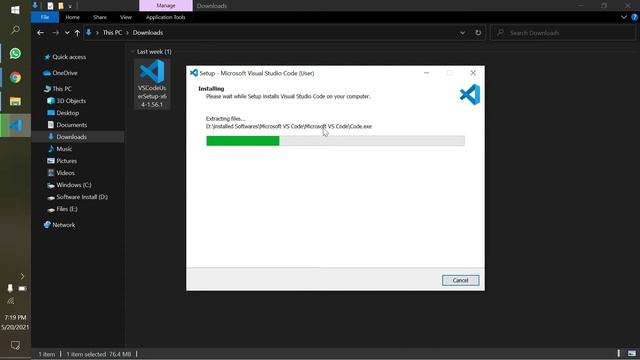Open Quick access in navigation pane
Screen dimensions: 640x360
click(x=69, y=57)
